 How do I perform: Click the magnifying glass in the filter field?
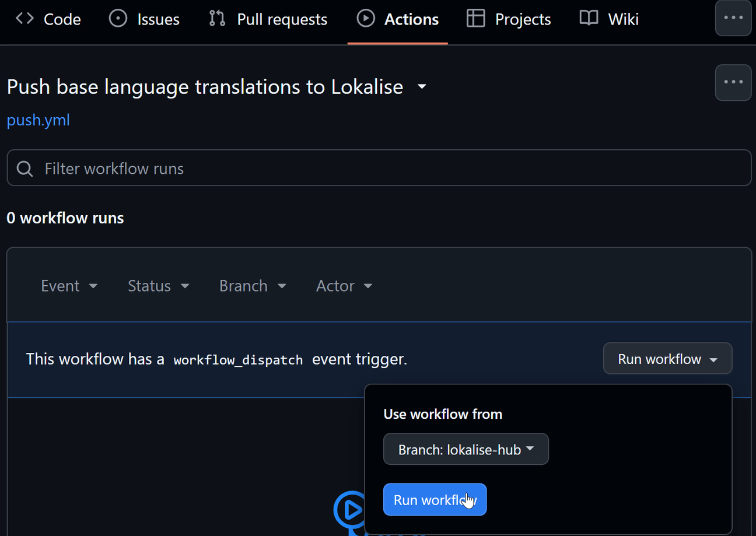24,168
